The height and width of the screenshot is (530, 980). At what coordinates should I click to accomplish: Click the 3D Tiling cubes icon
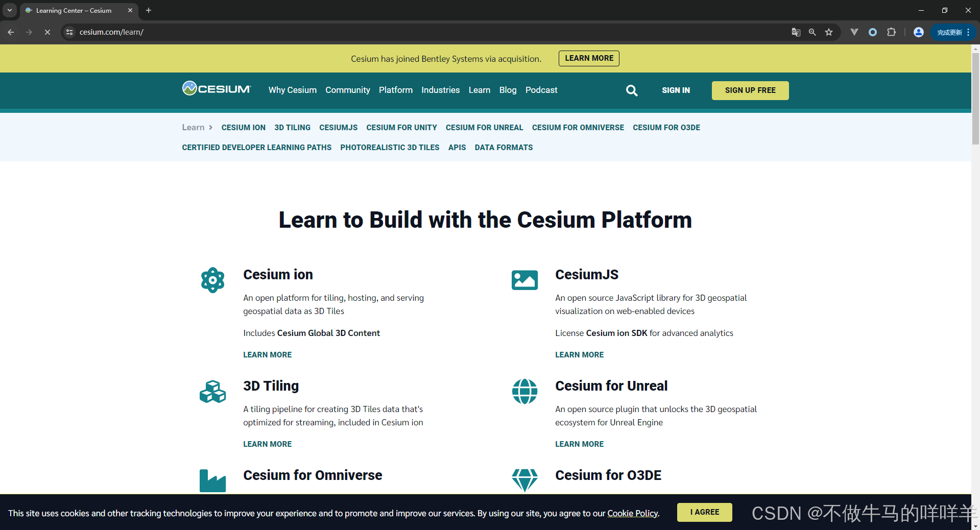pos(213,392)
